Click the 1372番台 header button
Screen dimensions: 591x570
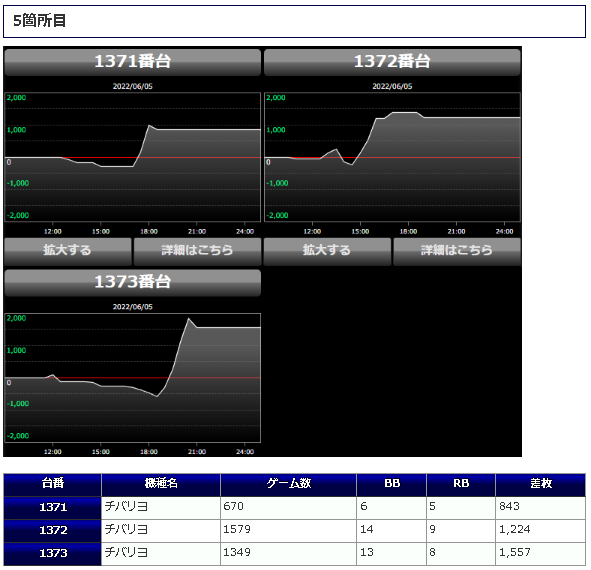[392, 62]
